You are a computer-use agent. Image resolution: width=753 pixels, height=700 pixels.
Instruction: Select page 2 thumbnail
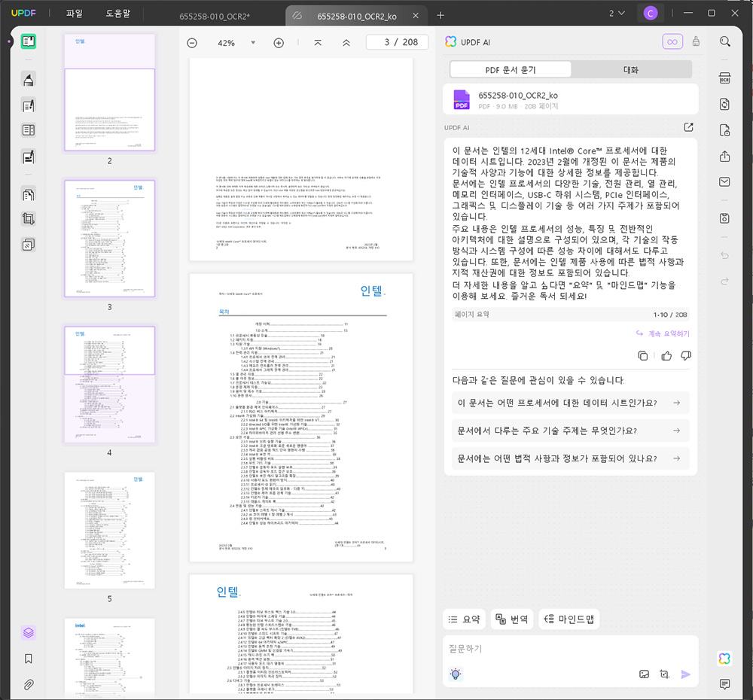click(x=109, y=92)
